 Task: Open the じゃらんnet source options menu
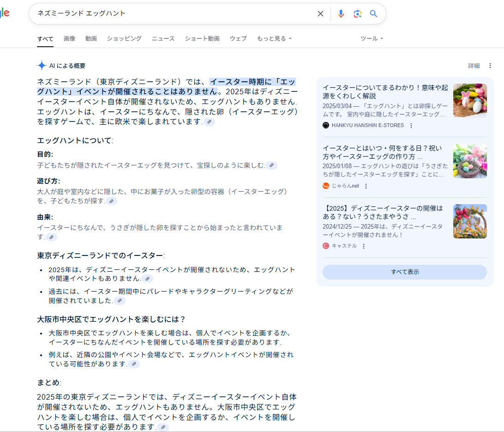pos(366,186)
